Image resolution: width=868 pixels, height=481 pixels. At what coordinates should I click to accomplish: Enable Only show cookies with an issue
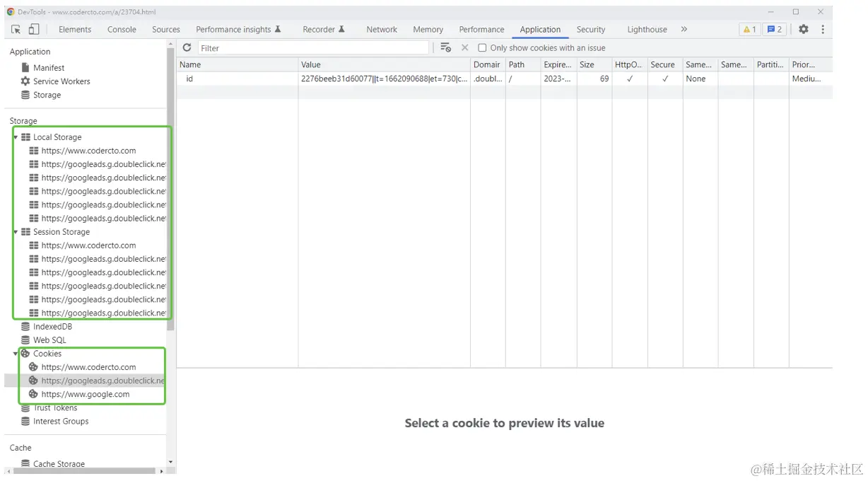point(482,47)
